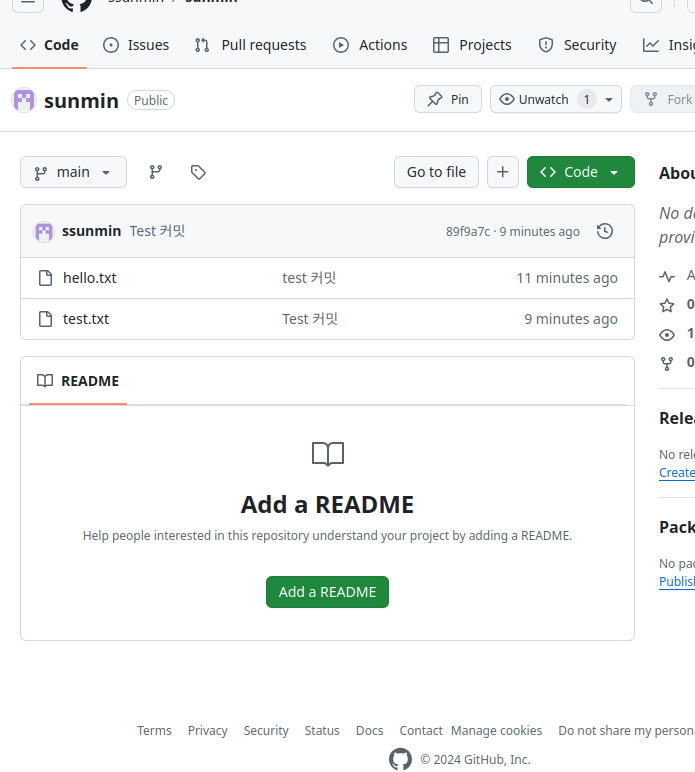695x772 pixels.
Task: Expand the Unwatch dropdown arrow
Action: [x=610, y=99]
